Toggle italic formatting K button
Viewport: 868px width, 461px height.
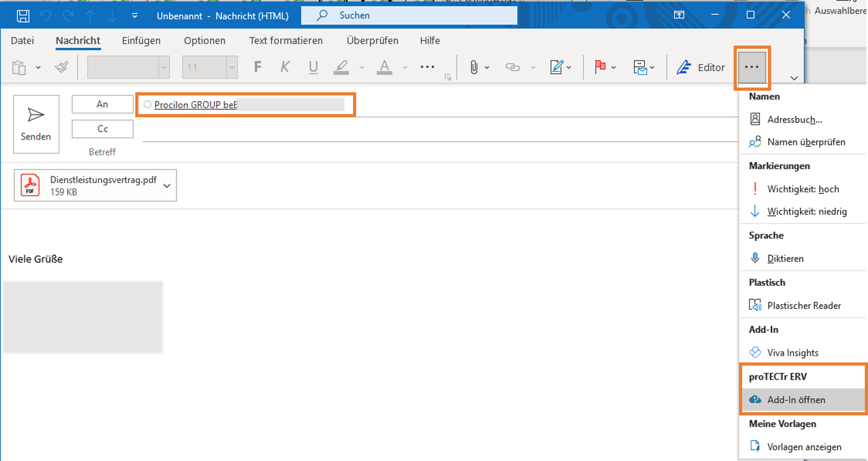coord(285,67)
